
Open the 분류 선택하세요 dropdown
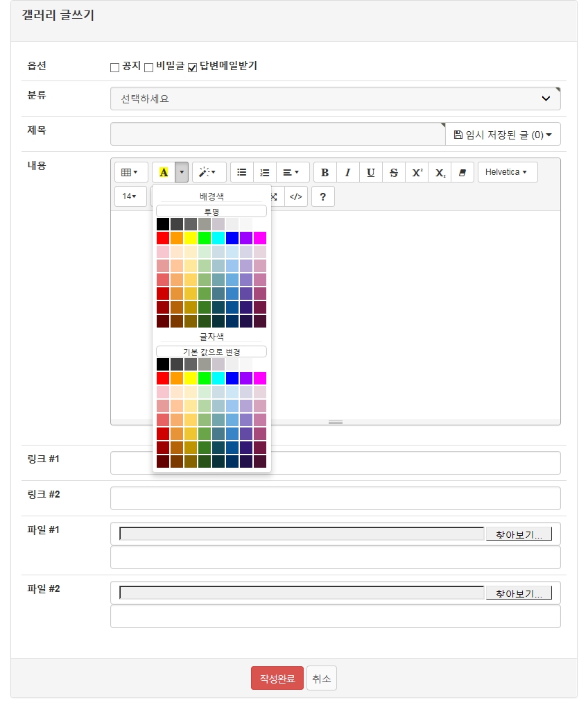coord(335,99)
